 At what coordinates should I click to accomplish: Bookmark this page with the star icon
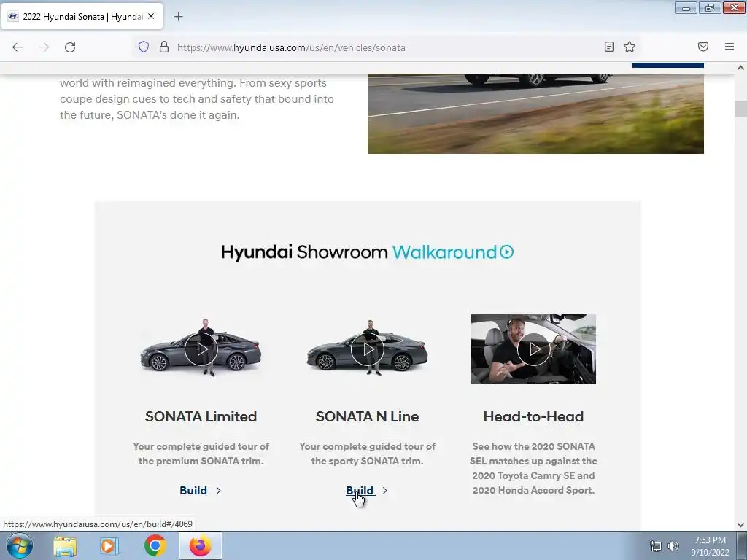click(x=630, y=47)
